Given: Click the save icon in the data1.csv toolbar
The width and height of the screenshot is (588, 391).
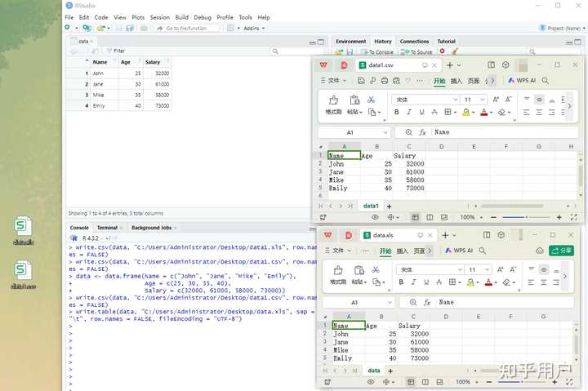Looking at the screenshot, I should click(x=362, y=81).
